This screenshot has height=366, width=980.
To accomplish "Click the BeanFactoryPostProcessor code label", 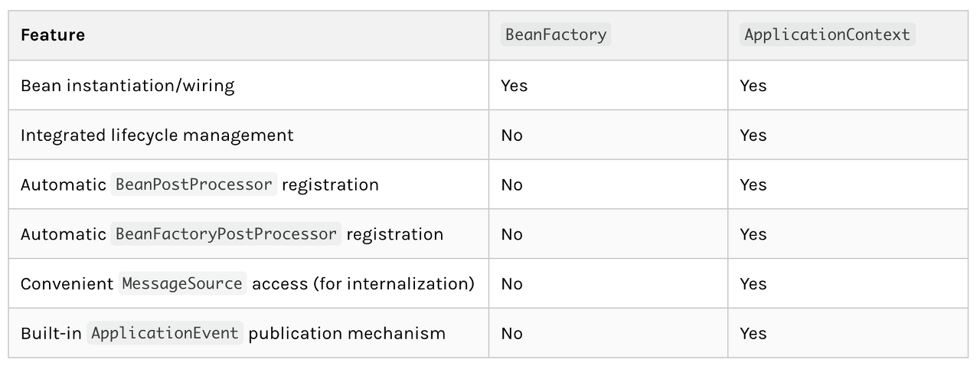I will 227,234.
